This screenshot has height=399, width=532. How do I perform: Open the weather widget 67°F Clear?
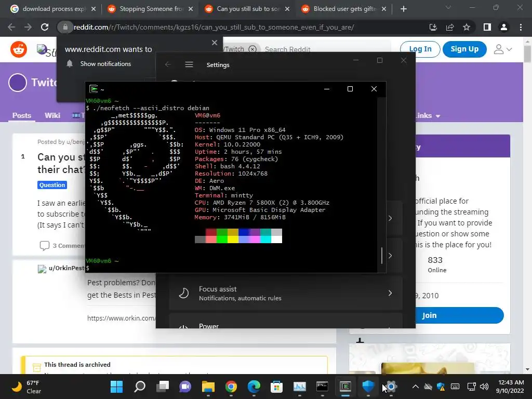pyautogui.click(x=26, y=387)
